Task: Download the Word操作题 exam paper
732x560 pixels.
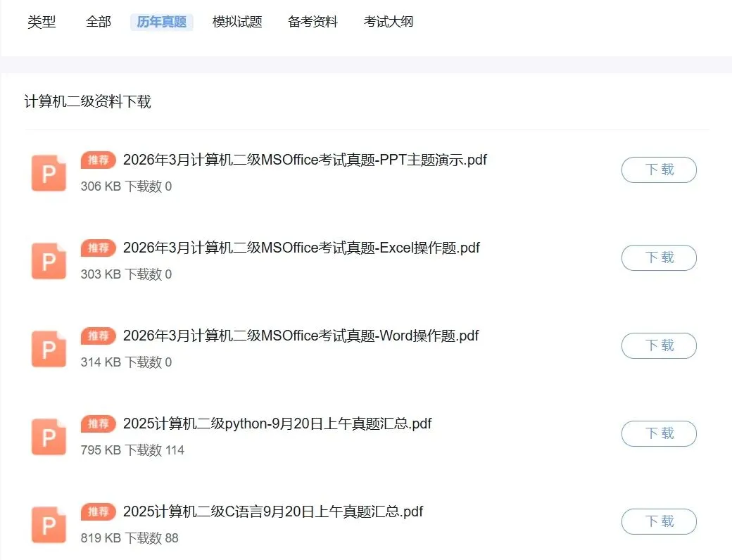Action: coord(659,345)
